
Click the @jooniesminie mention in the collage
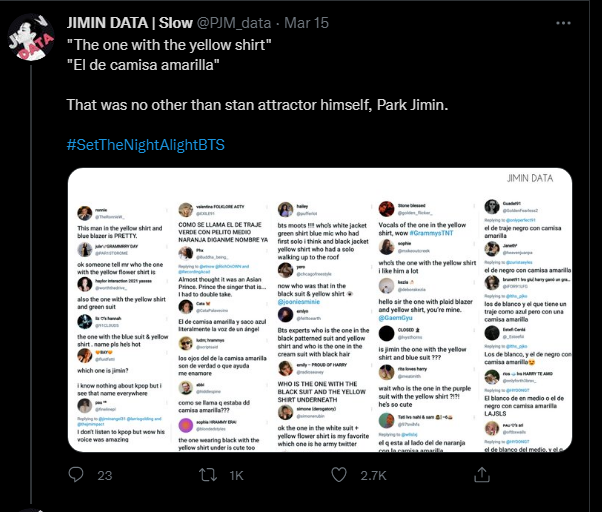(299, 302)
